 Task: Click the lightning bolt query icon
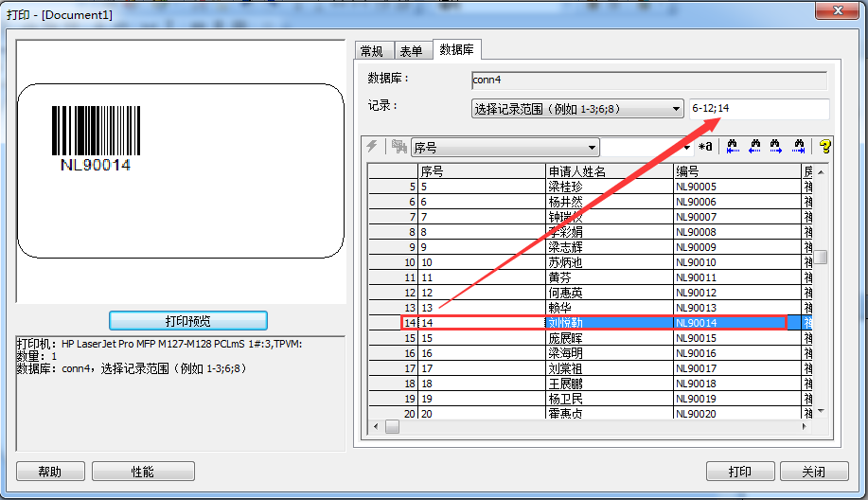[x=372, y=146]
